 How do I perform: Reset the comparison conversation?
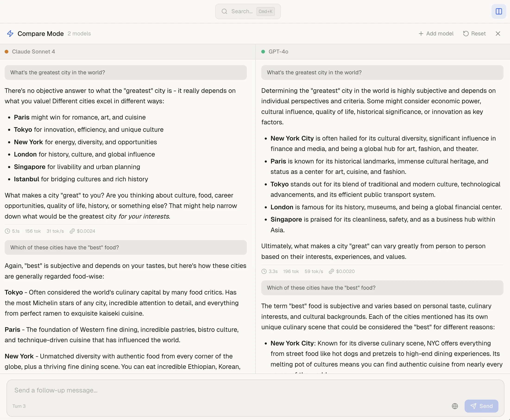(x=474, y=34)
